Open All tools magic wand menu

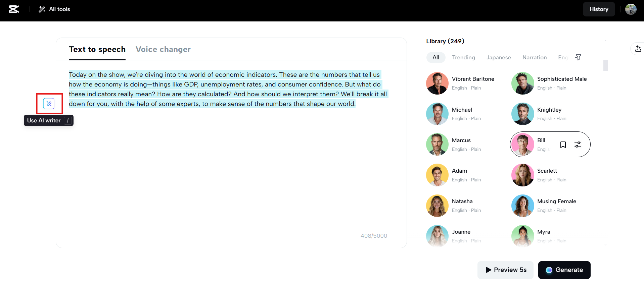click(x=54, y=9)
